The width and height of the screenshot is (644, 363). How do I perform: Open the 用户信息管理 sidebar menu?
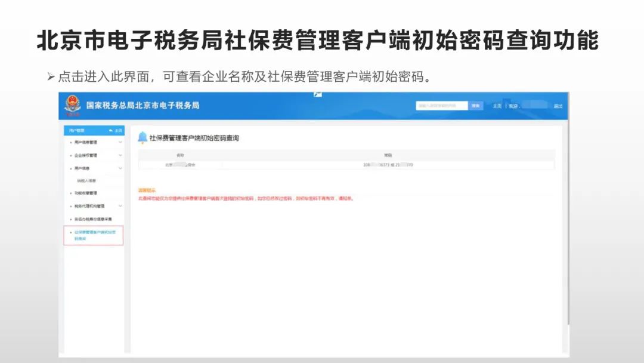point(85,142)
